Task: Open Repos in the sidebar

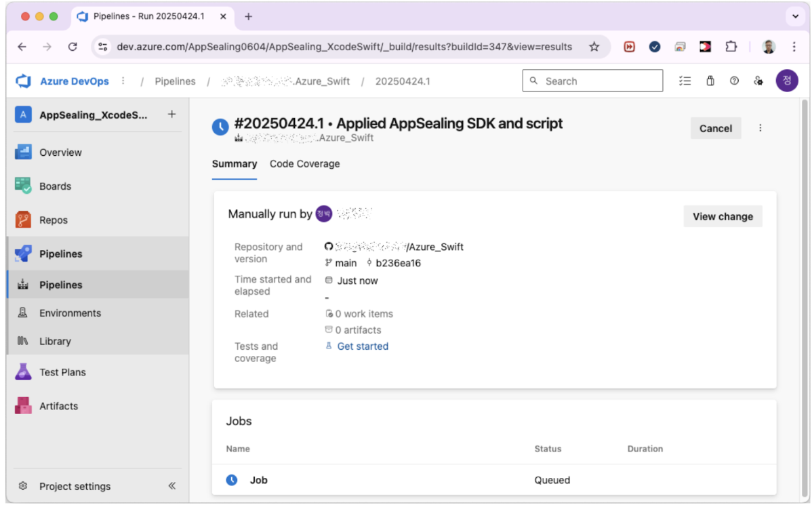Action: 53,220
